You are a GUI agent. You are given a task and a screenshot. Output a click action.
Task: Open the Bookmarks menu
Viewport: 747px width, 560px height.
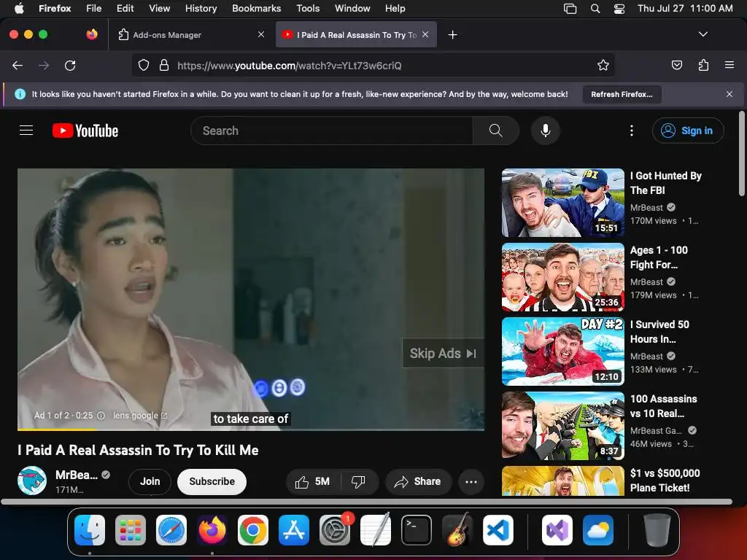point(256,8)
